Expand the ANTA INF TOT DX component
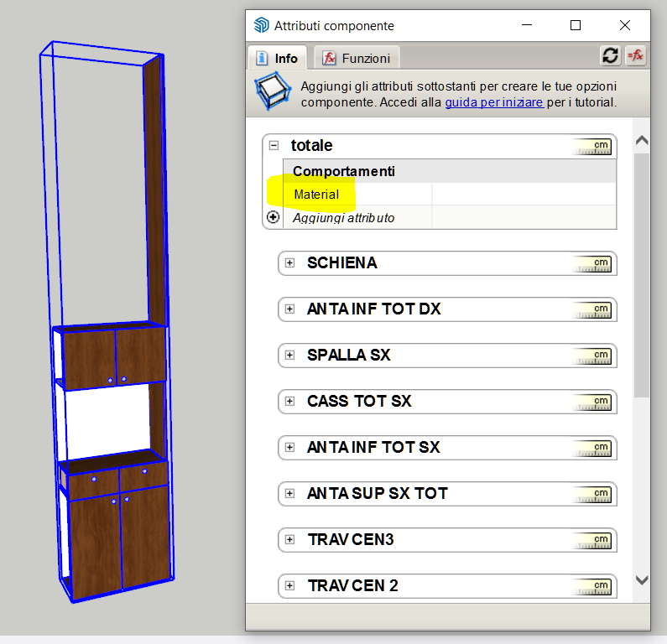This screenshot has width=667, height=644. [x=289, y=309]
